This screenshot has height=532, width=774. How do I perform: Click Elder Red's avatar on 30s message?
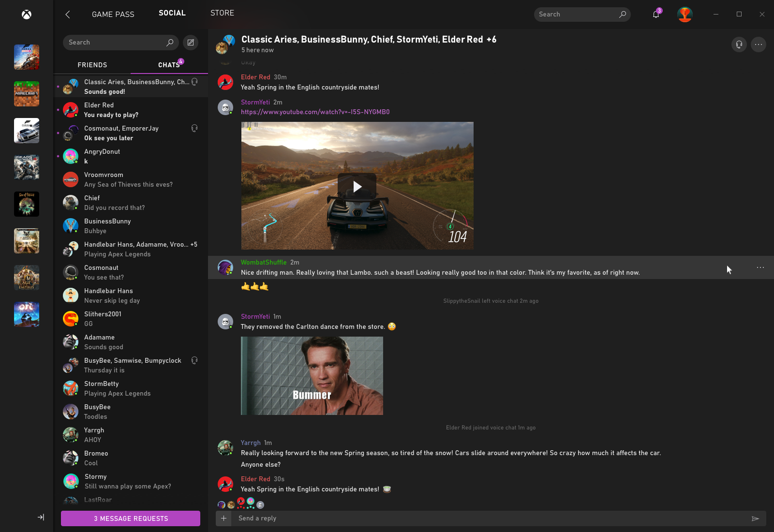[225, 484]
